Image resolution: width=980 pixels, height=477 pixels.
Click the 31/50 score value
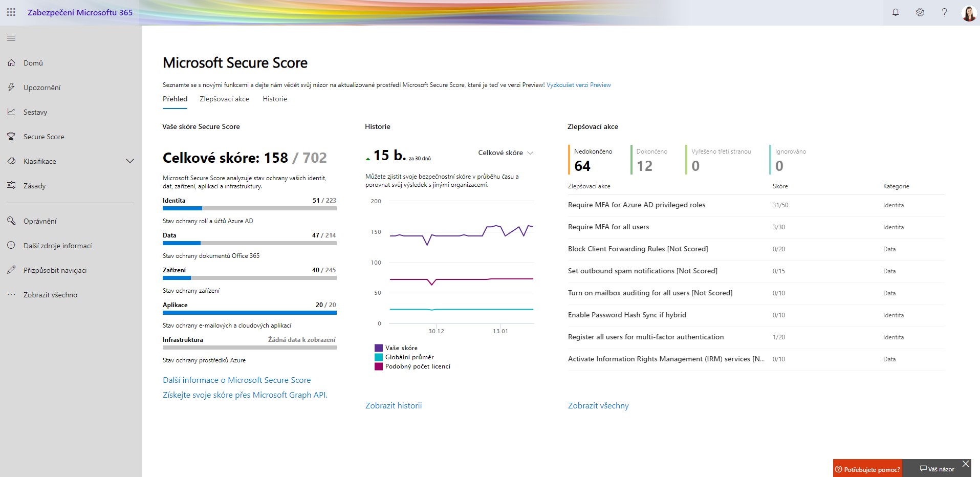coord(780,205)
